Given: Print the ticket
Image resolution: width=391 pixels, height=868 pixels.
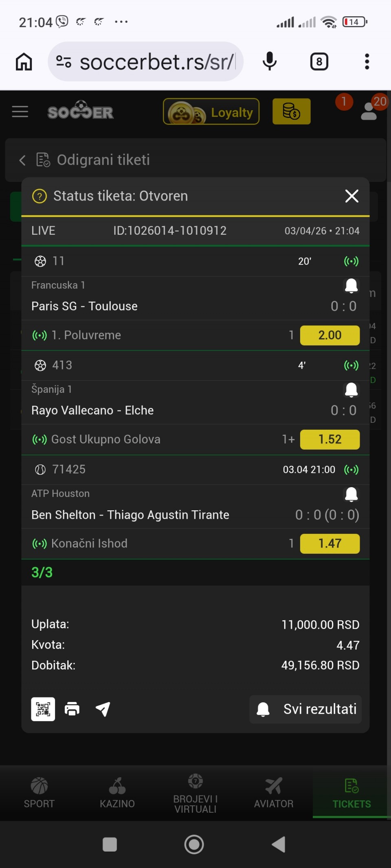Looking at the screenshot, I should click(72, 709).
